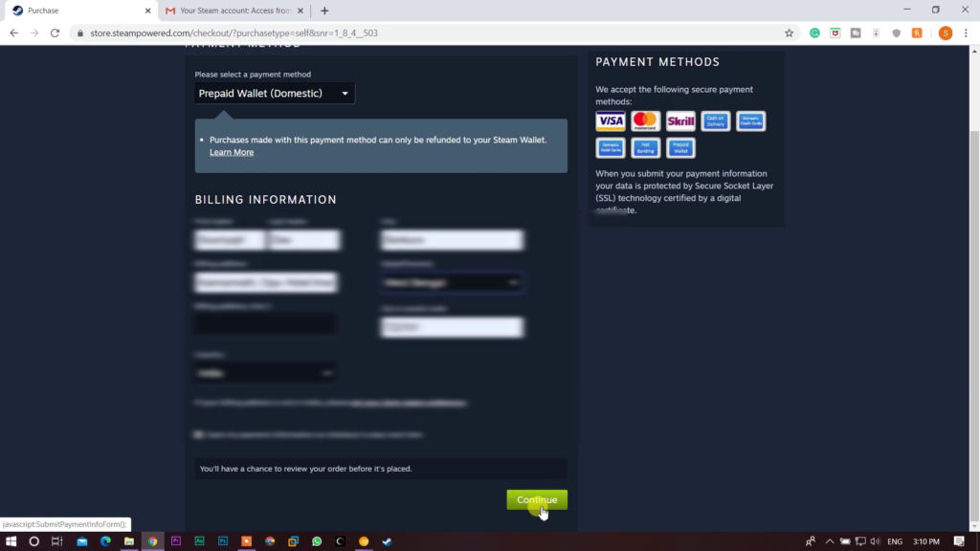Click the Prepaid Wallet payment icon

(680, 148)
